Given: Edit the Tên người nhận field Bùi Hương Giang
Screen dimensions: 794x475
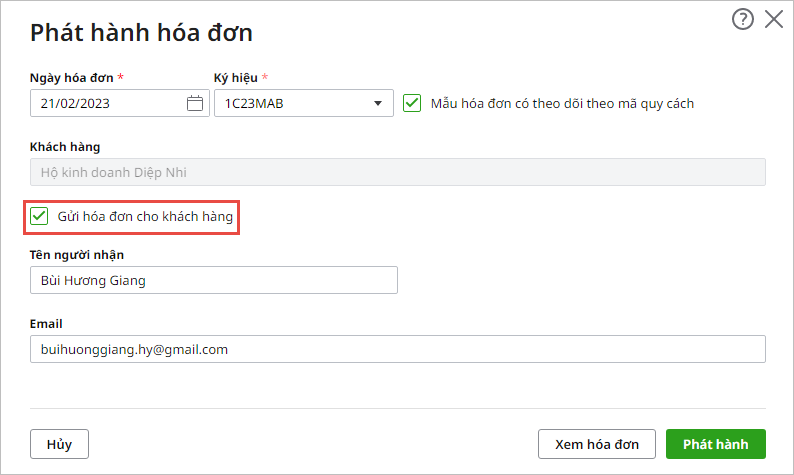Looking at the screenshot, I should point(214,280).
